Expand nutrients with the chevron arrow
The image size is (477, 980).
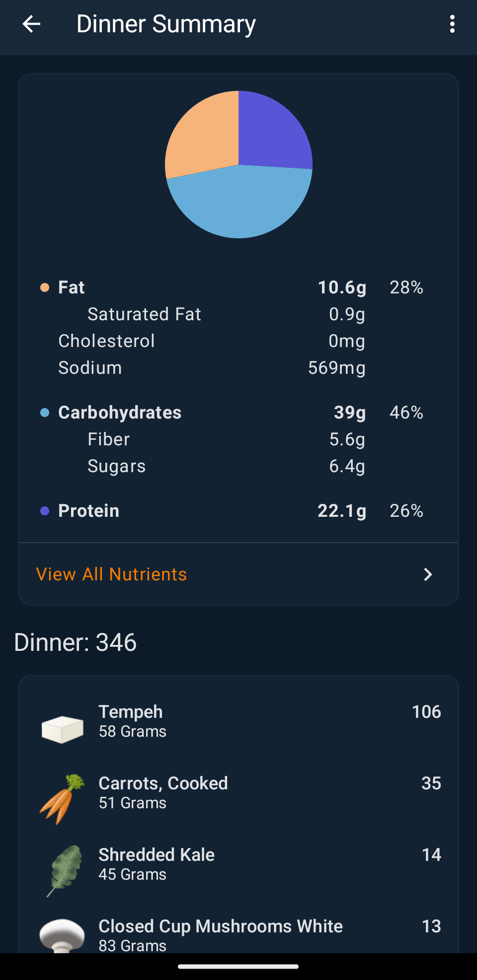pos(427,574)
